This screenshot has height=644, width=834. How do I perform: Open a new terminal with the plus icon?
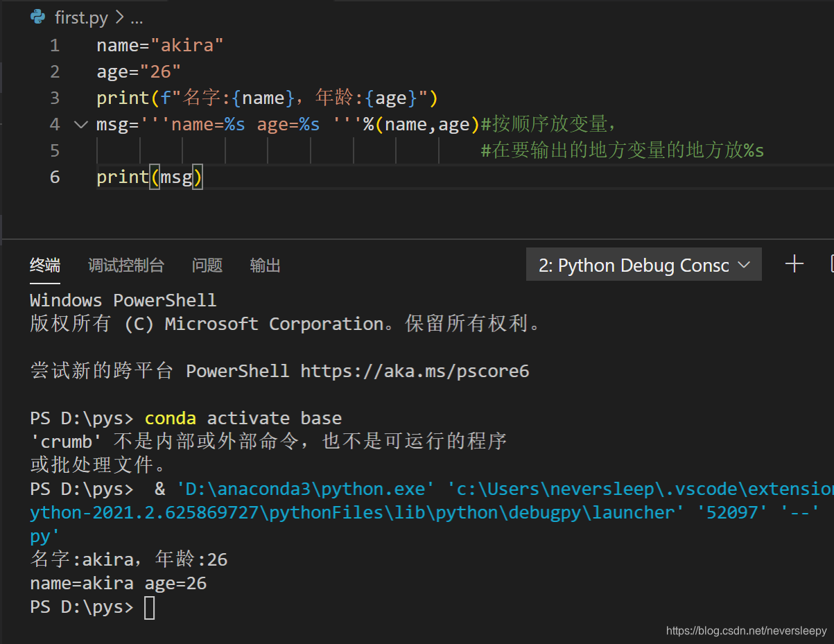794,263
